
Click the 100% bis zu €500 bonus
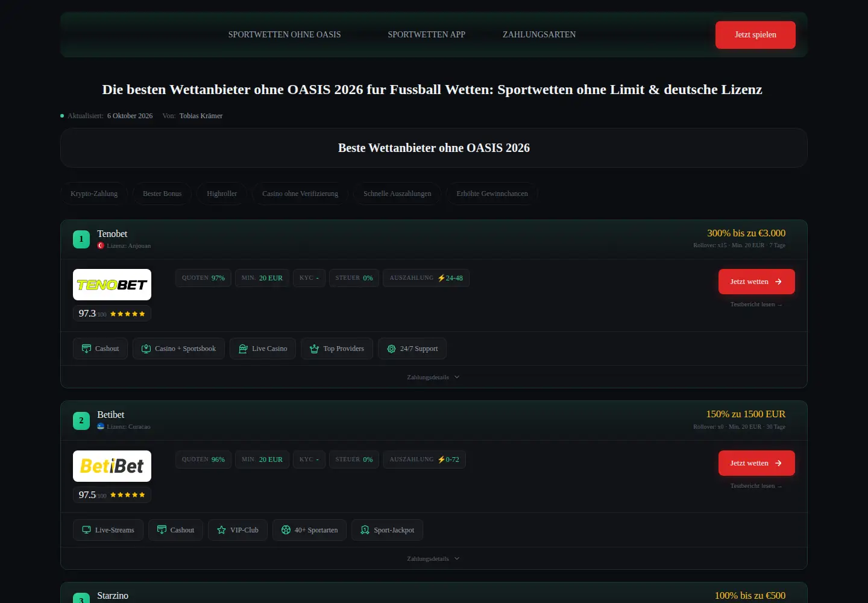point(750,596)
